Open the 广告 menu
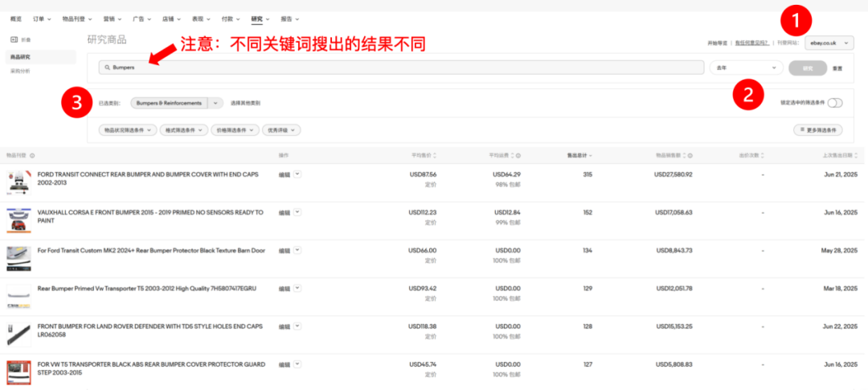 (141, 18)
